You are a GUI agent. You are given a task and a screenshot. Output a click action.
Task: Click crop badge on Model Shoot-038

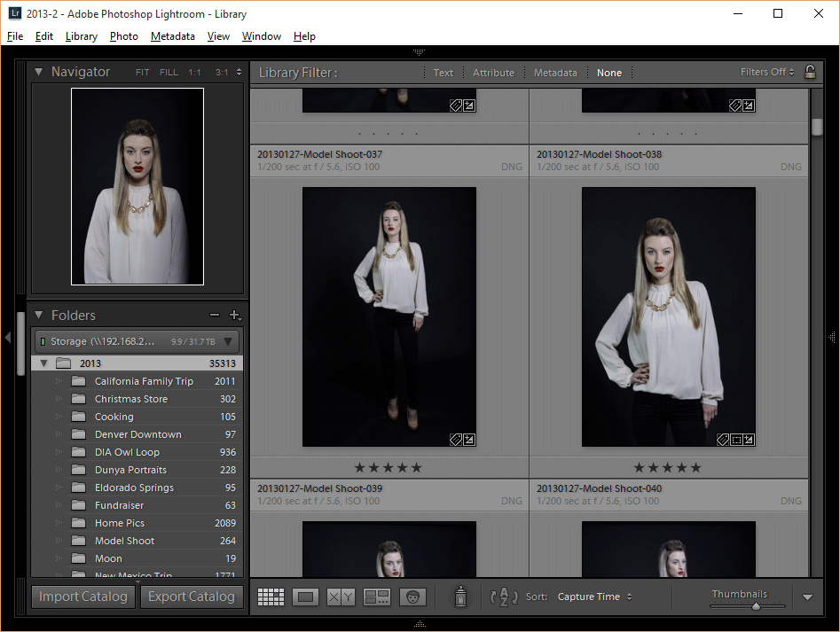(x=736, y=440)
